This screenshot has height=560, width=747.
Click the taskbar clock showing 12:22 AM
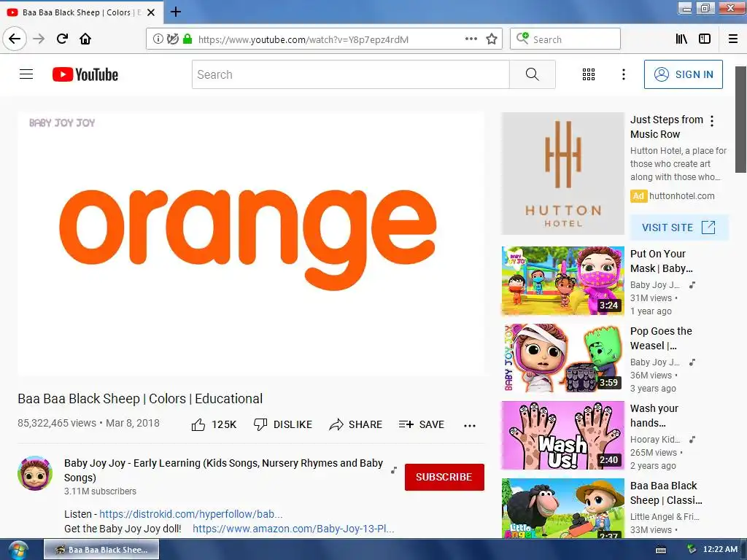pos(720,549)
